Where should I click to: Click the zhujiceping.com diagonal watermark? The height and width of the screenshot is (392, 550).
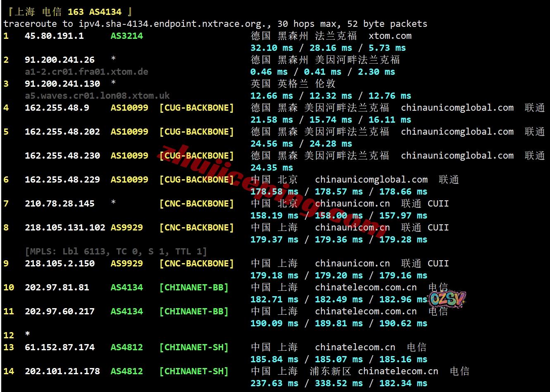pyautogui.click(x=264, y=186)
